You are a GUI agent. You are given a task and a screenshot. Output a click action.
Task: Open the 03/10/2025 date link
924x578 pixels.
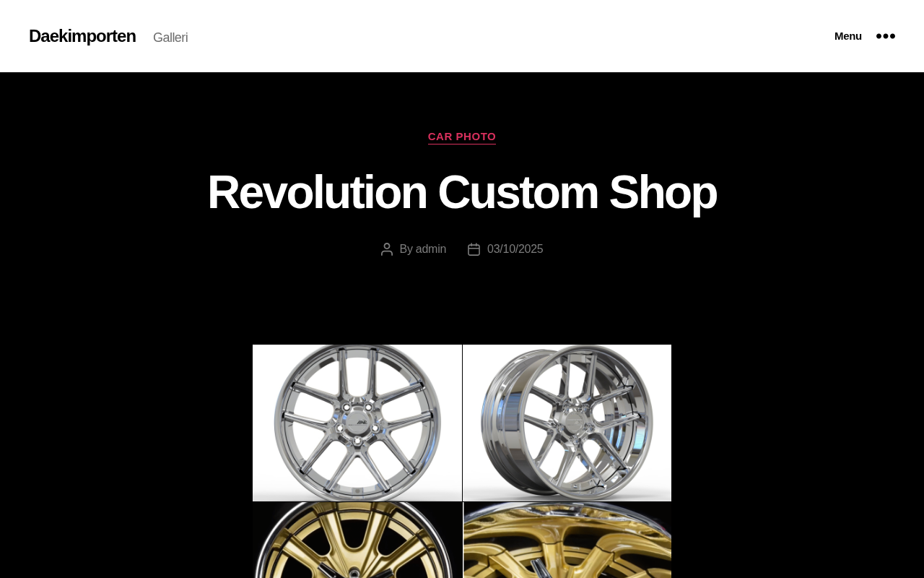click(515, 249)
